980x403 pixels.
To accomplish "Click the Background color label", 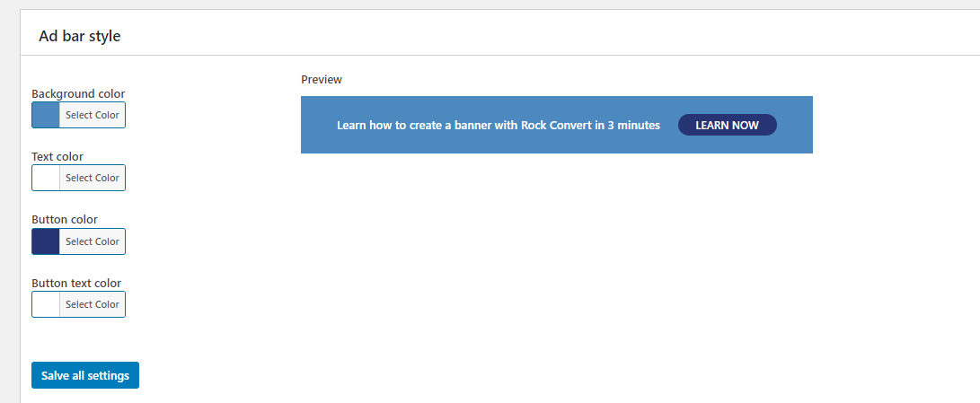I will pyautogui.click(x=78, y=93).
